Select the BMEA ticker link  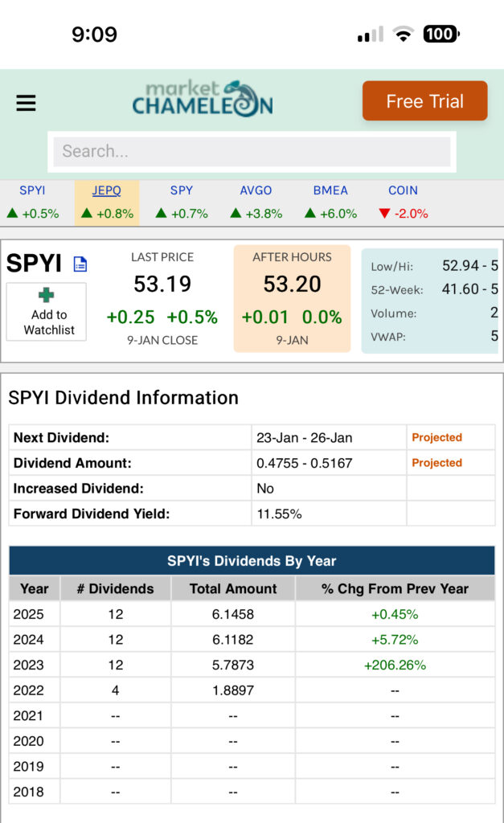[x=330, y=190]
